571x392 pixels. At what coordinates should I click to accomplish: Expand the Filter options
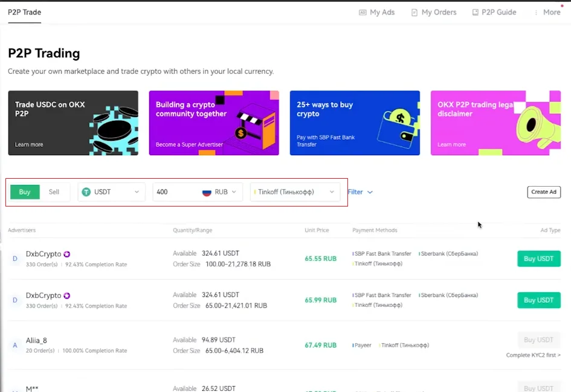360,192
